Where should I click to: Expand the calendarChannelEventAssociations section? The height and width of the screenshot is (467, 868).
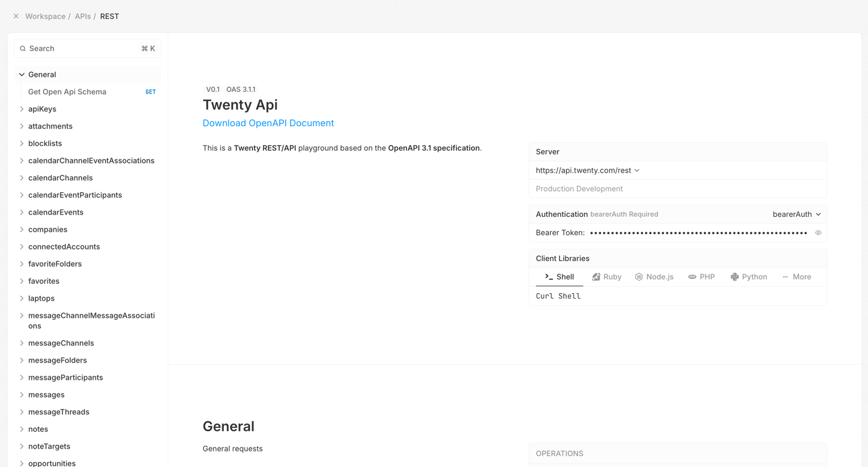pos(22,161)
